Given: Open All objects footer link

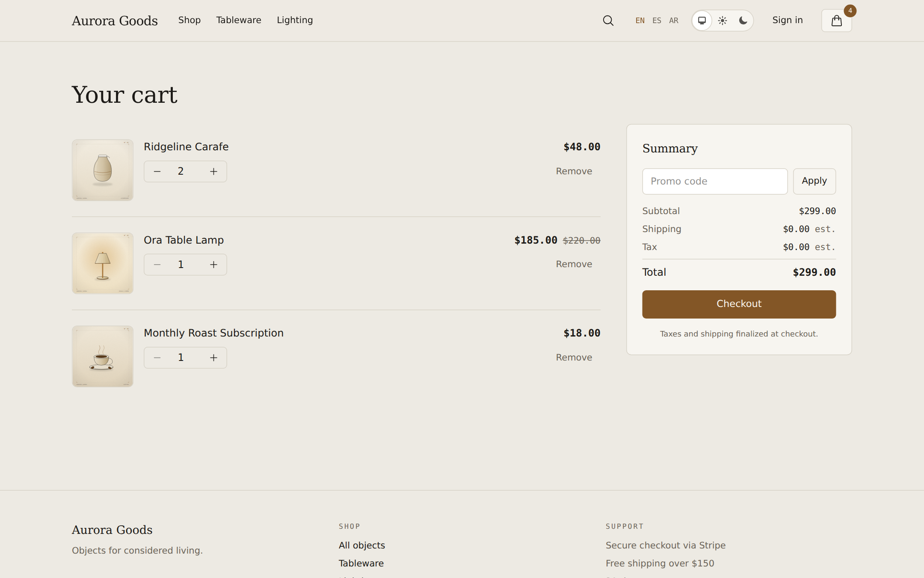Looking at the screenshot, I should [362, 545].
